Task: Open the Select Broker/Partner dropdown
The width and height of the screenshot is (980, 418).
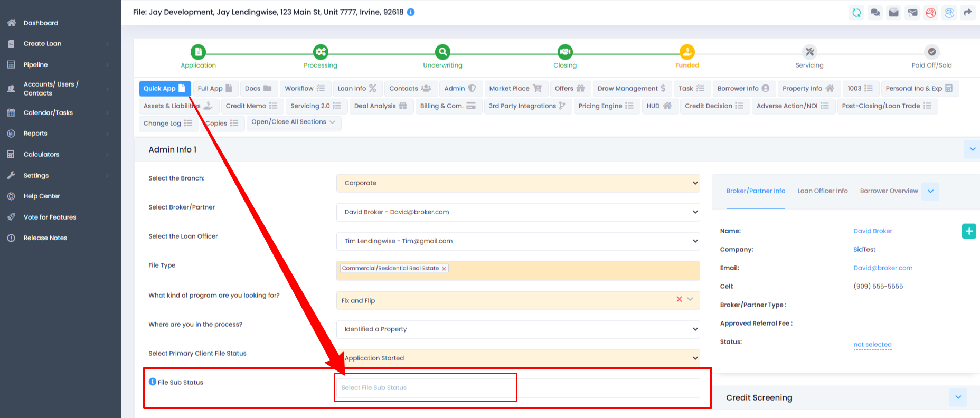Action: (517, 212)
